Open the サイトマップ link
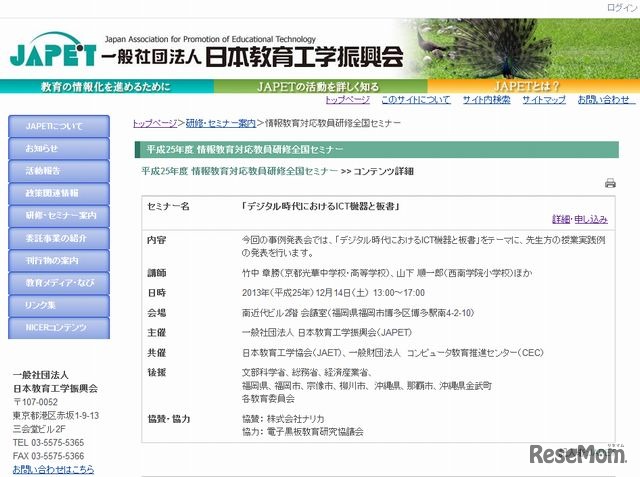Screen dimensions: 640x477 (544, 100)
